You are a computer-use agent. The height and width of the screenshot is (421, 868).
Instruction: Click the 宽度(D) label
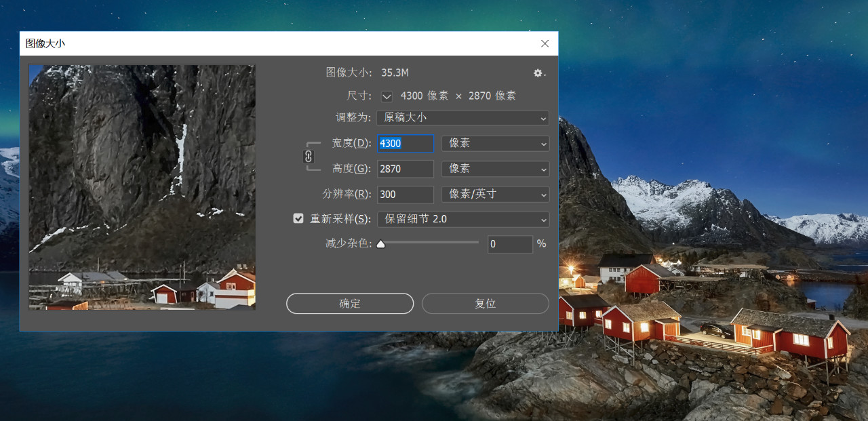[x=351, y=144]
